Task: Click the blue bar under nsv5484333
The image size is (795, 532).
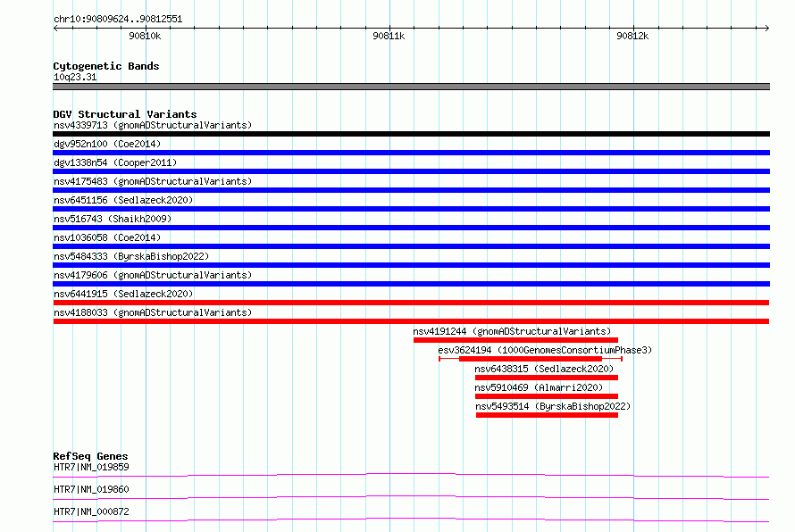Action: coord(411,265)
